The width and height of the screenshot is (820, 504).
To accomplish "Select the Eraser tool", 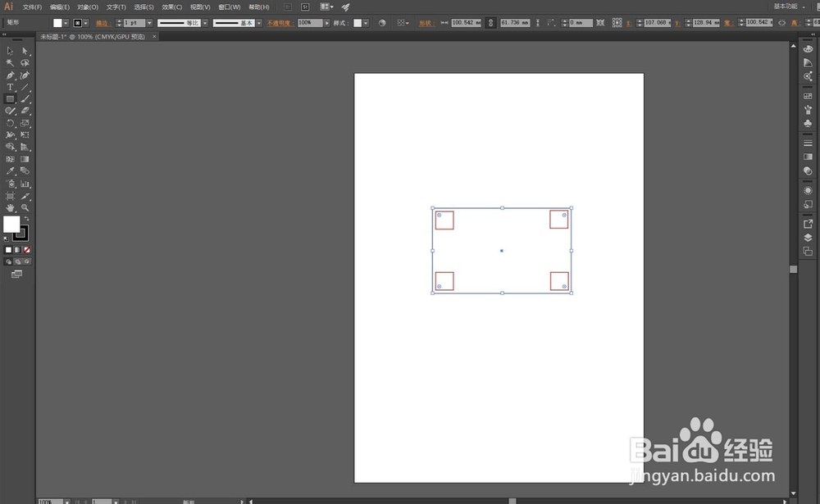I will click(x=25, y=111).
